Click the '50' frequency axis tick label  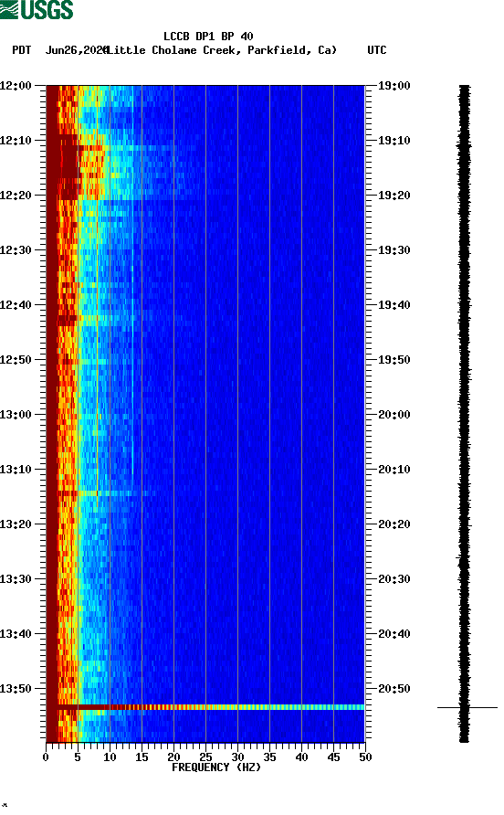point(365,757)
